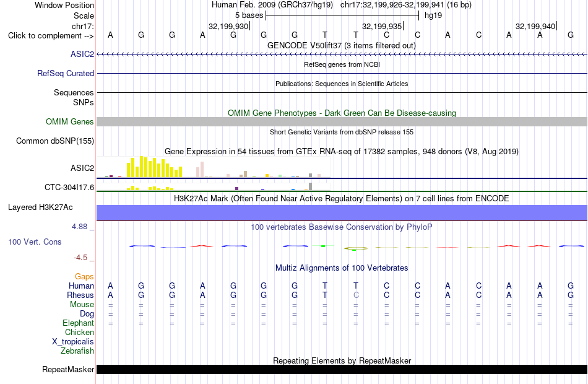Click the ASIC2 GTEx expression label
This screenshot has height=384, width=588.
click(82, 168)
